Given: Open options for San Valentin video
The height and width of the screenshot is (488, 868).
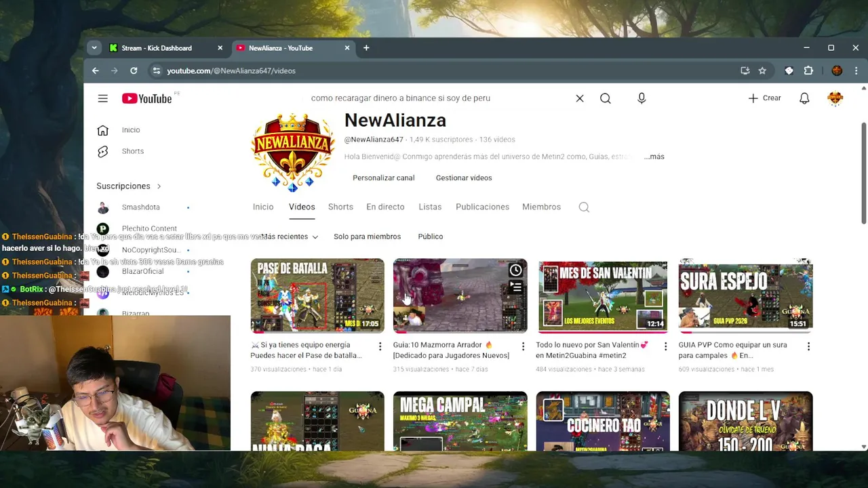Looking at the screenshot, I should [665, 346].
